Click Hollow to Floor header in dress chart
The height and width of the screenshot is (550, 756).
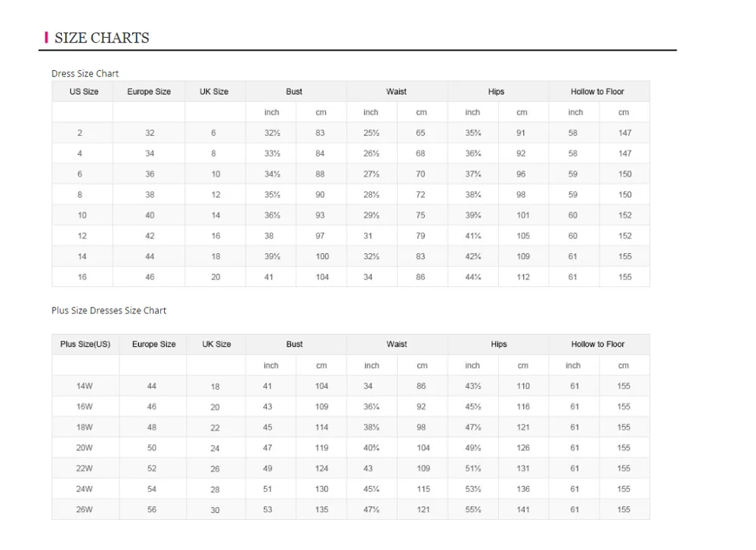[597, 91]
